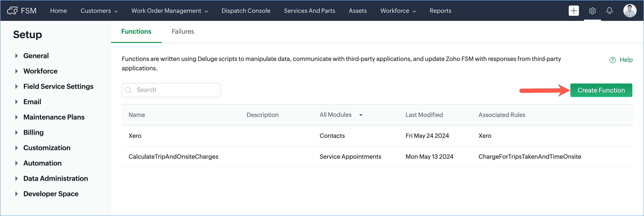Expand the General setup section
The width and height of the screenshot is (644, 216).
pyautogui.click(x=17, y=56)
